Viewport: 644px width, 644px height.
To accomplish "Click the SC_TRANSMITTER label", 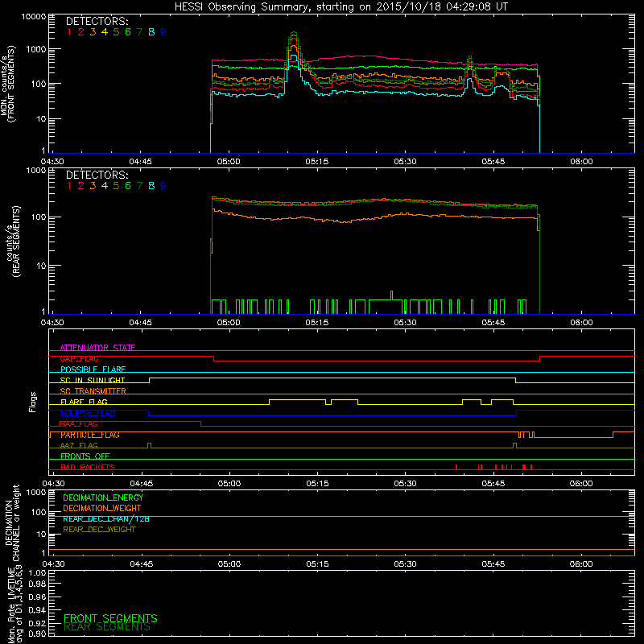I will (93, 390).
